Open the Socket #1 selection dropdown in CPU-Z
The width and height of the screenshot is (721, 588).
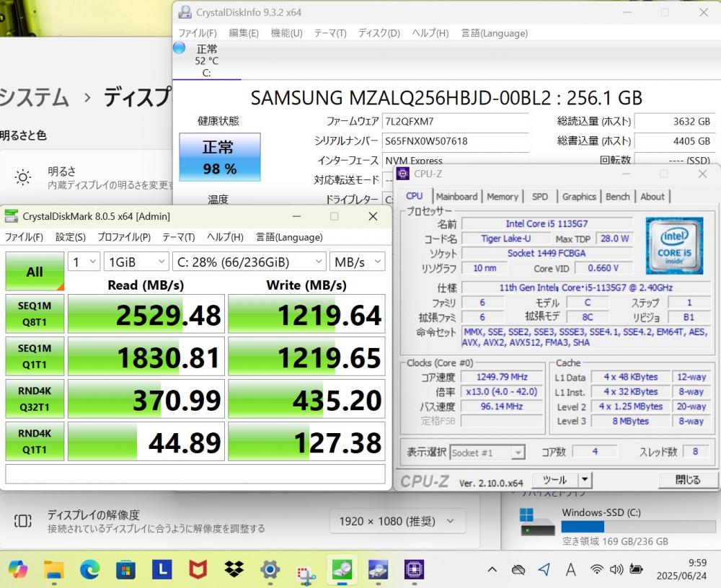[487, 453]
